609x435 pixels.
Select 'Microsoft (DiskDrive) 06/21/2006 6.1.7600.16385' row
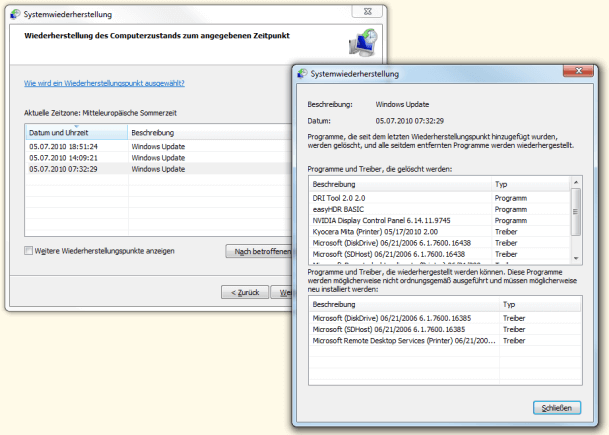[445, 318]
